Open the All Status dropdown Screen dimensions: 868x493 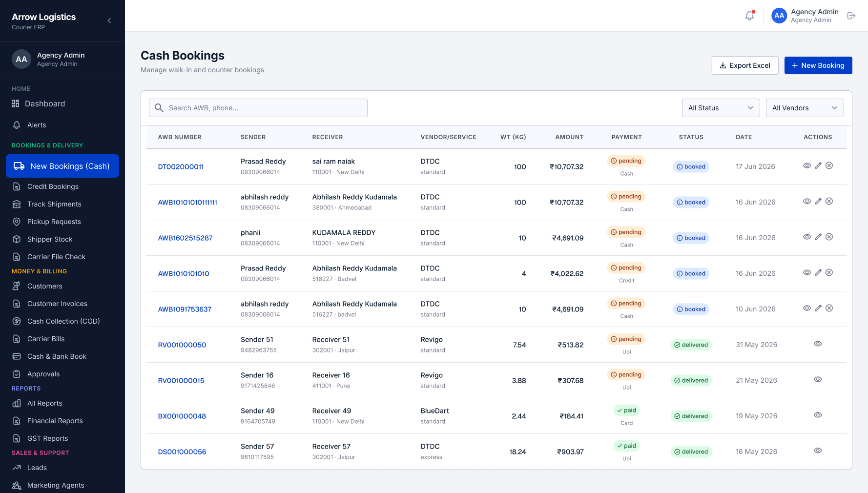pos(721,108)
